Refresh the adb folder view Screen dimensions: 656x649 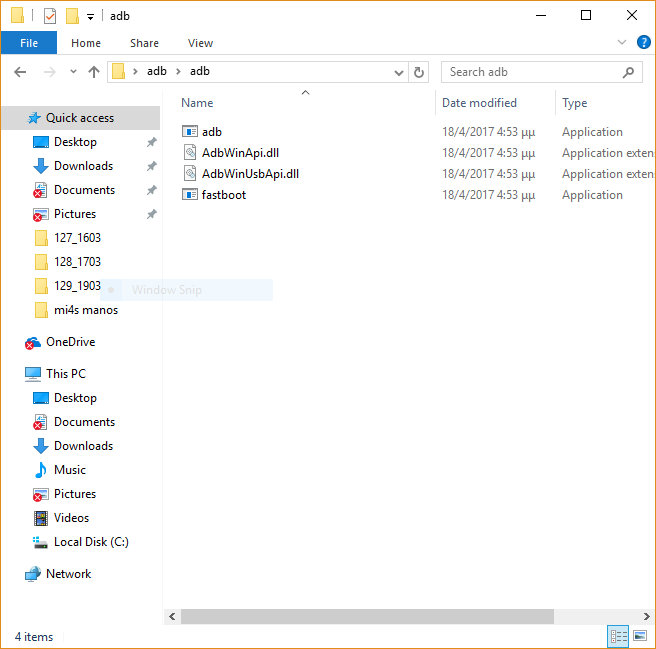coord(419,72)
